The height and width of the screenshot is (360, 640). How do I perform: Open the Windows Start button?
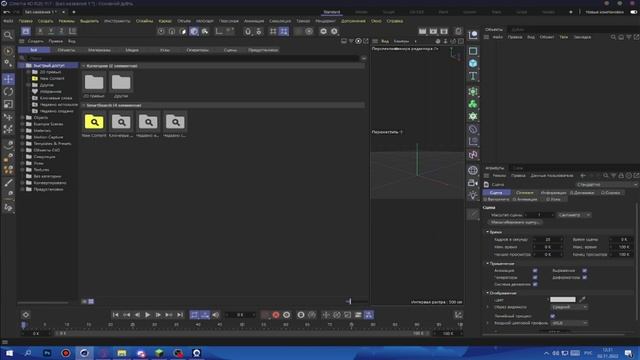9,353
